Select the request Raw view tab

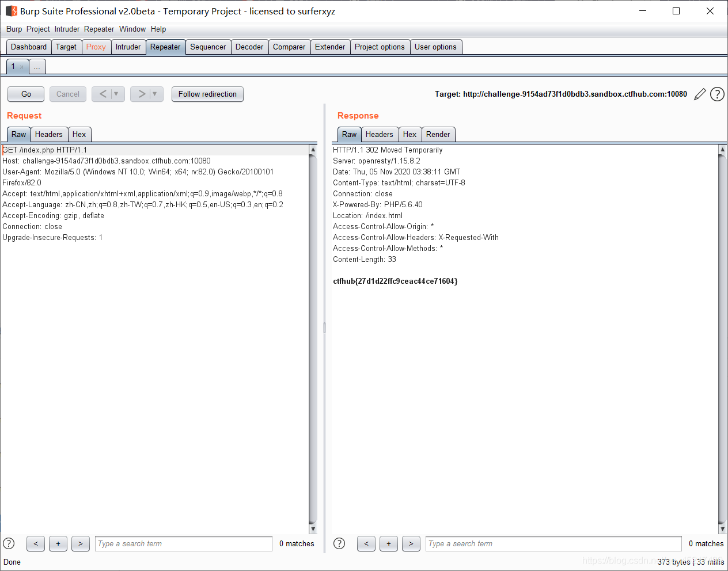click(19, 135)
